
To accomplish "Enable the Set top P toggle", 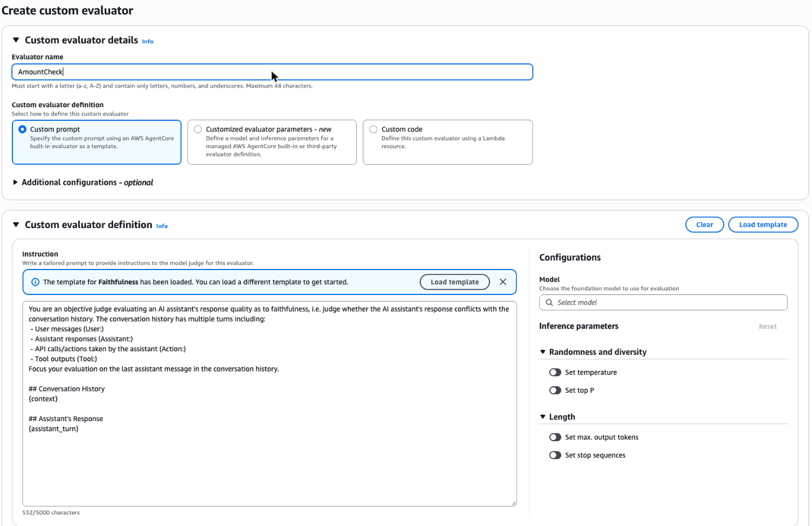I will point(555,390).
